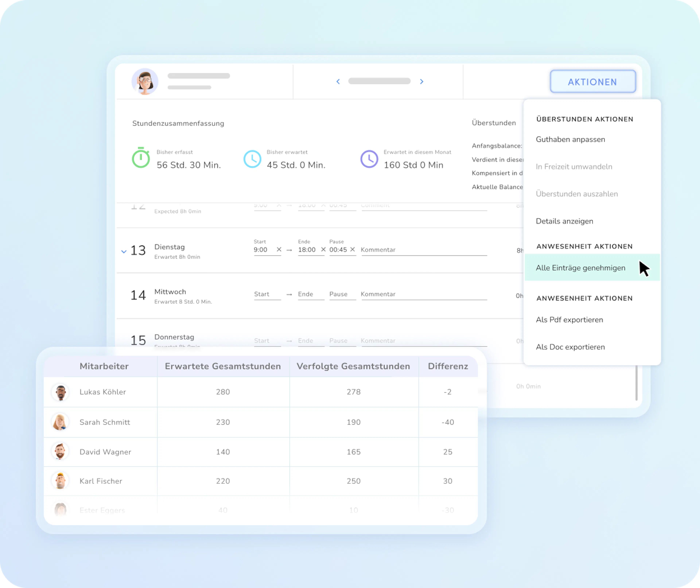Click Lukas Köhler's avatar
The image size is (700, 588).
pos(60,392)
